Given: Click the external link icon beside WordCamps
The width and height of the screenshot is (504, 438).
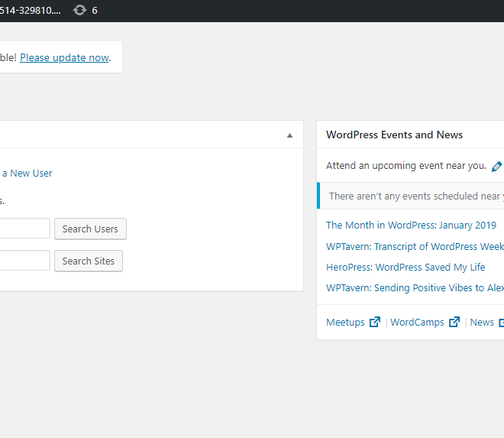Looking at the screenshot, I should click(x=454, y=322).
